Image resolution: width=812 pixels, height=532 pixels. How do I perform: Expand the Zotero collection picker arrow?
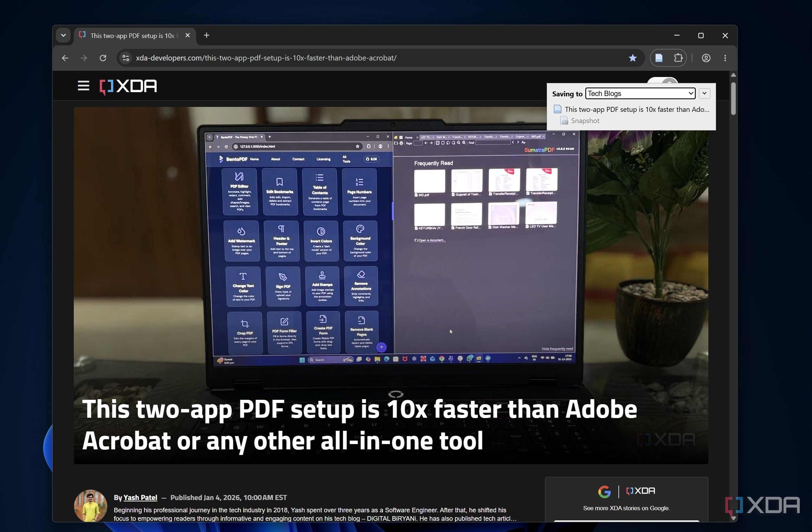point(704,94)
